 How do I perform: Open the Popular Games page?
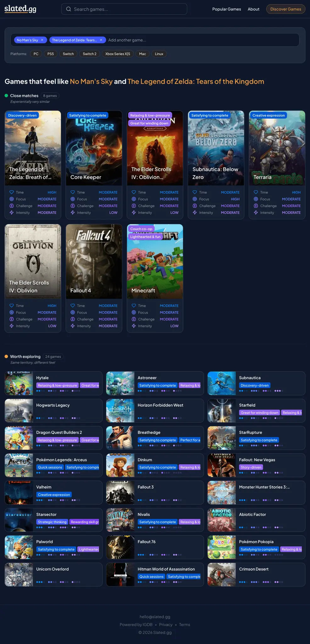point(227,9)
